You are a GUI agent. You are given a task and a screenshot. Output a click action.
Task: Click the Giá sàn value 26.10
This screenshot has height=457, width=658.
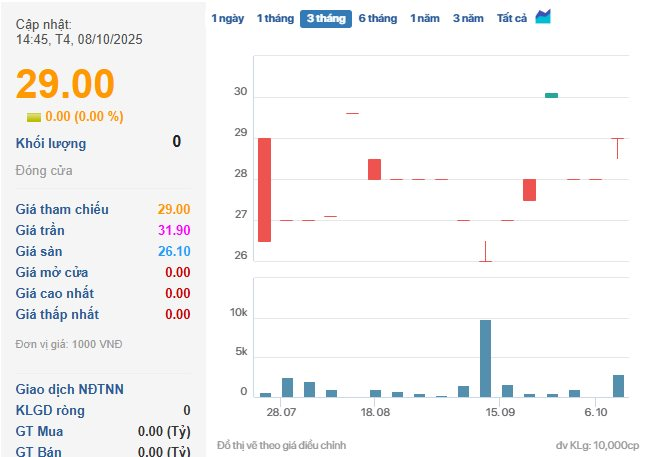pos(174,251)
